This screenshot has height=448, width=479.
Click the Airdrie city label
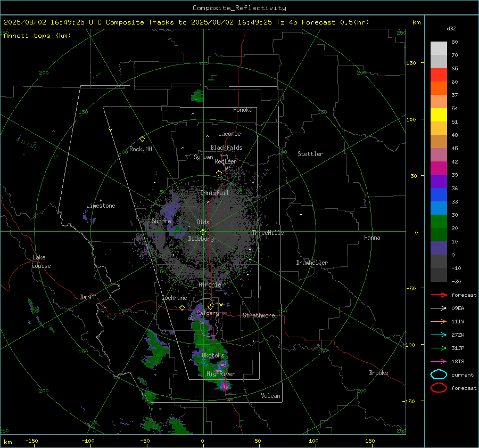click(210, 284)
